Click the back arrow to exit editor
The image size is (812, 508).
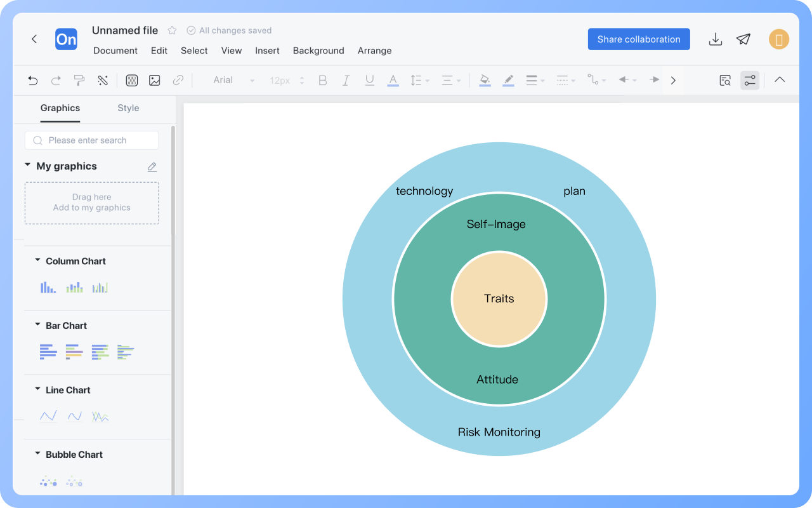point(34,39)
